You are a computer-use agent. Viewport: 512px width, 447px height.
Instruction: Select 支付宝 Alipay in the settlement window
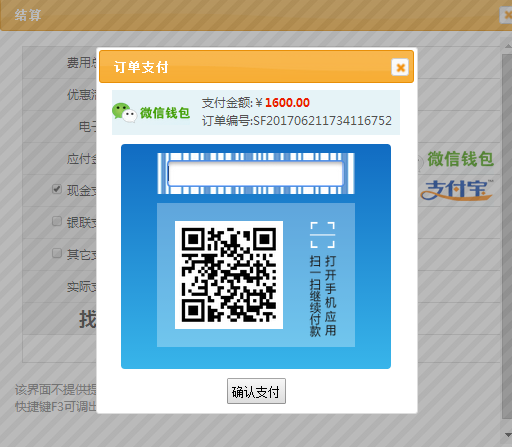coord(457,190)
